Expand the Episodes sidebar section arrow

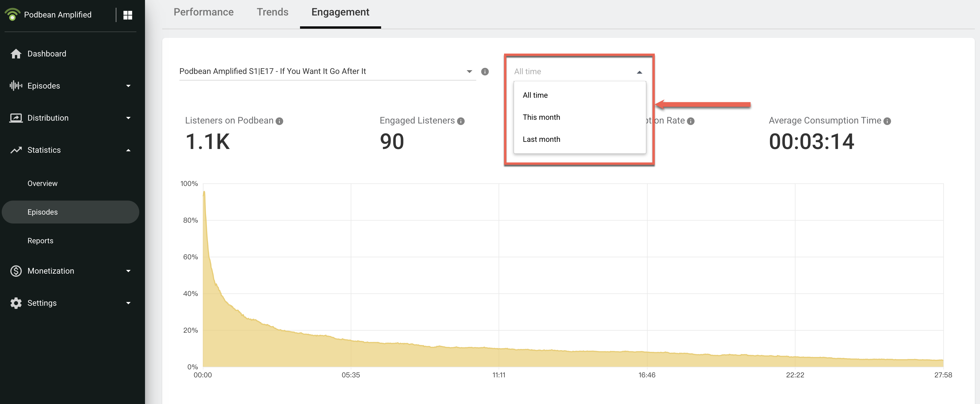(x=128, y=86)
